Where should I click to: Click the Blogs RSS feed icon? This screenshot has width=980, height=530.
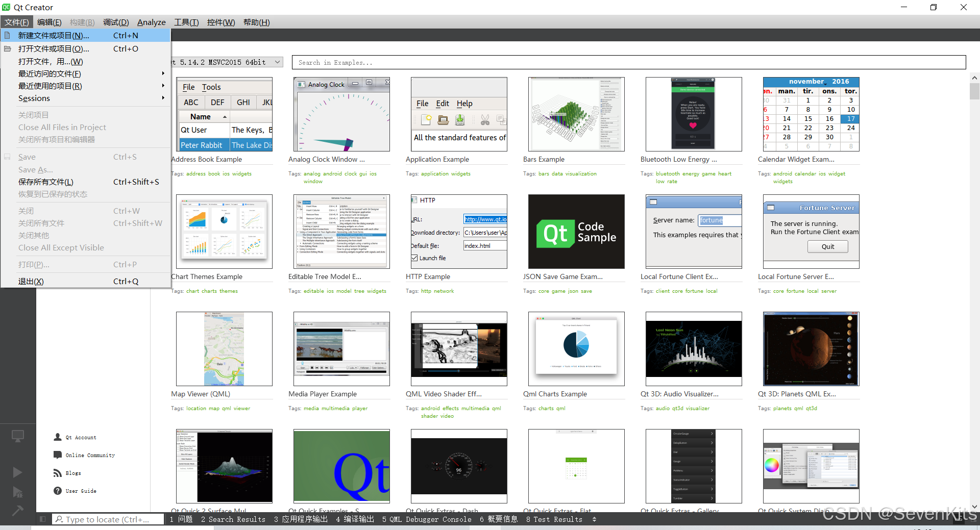[58, 473]
